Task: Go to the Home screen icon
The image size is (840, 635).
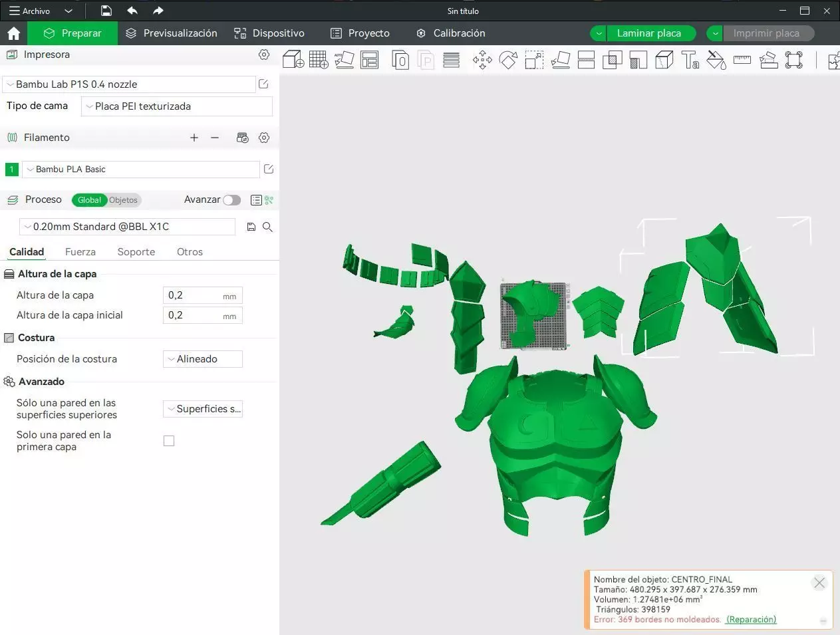Action: click(13, 33)
